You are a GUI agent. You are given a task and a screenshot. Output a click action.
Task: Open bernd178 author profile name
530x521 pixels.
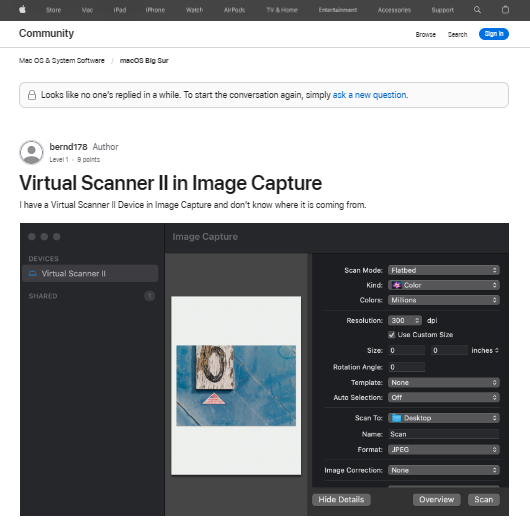[x=68, y=147]
